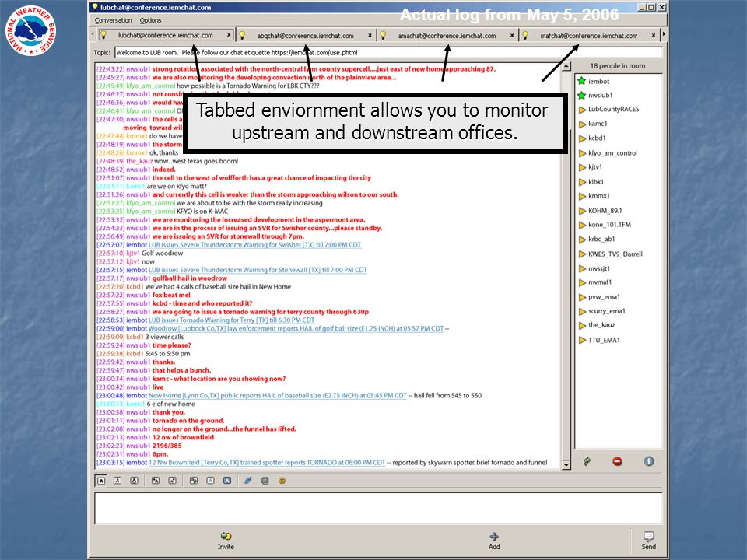Choose the text background color icon

pyautogui.click(x=227, y=481)
